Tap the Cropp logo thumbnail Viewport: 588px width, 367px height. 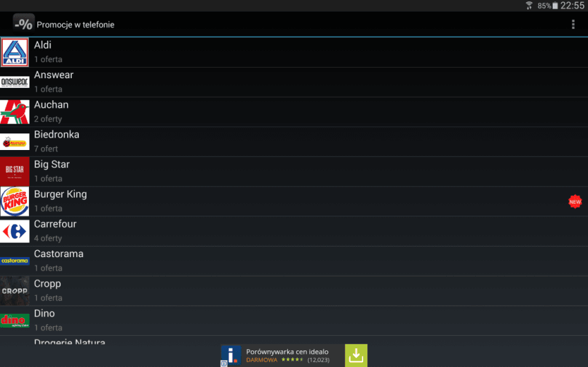pyautogui.click(x=15, y=290)
